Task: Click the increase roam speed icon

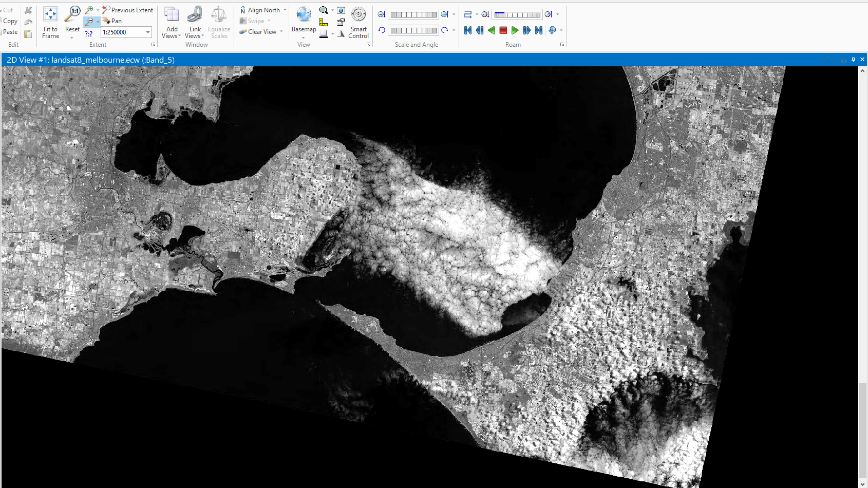Action: 549,14
